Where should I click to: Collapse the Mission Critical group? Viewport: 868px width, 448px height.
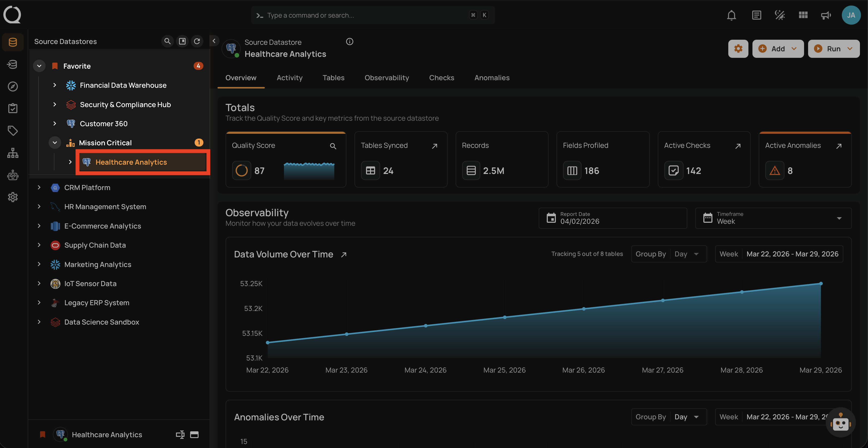(x=55, y=142)
